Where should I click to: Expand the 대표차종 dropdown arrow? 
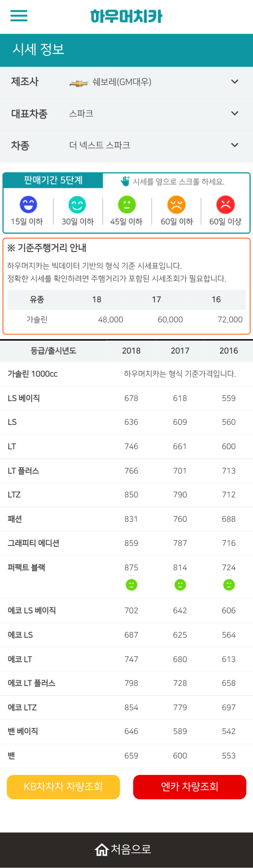(235, 113)
